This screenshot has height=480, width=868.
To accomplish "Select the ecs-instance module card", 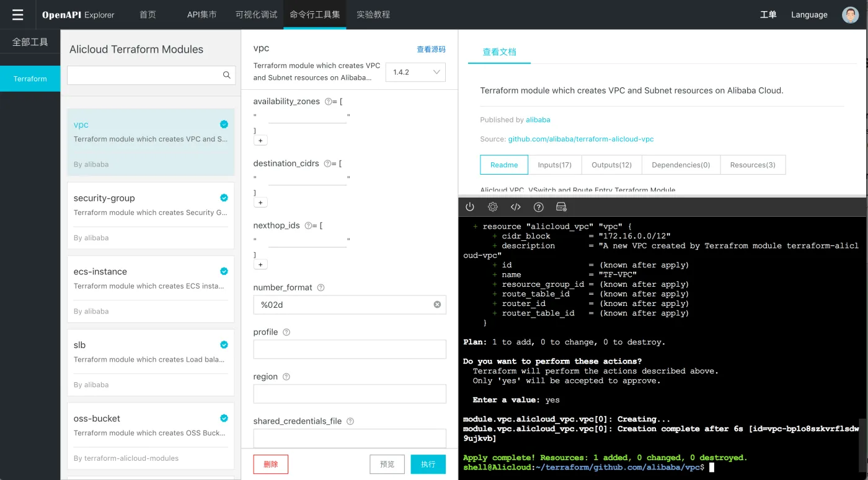I will tap(151, 289).
